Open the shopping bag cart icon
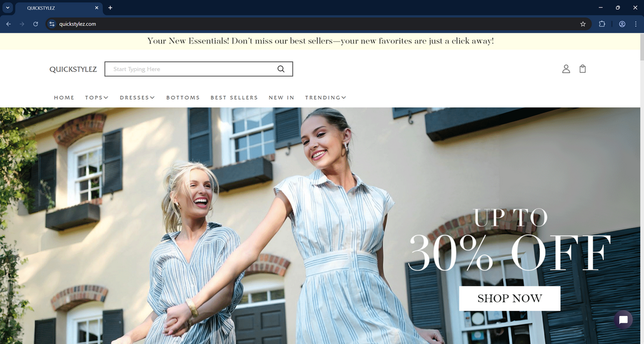 click(582, 69)
